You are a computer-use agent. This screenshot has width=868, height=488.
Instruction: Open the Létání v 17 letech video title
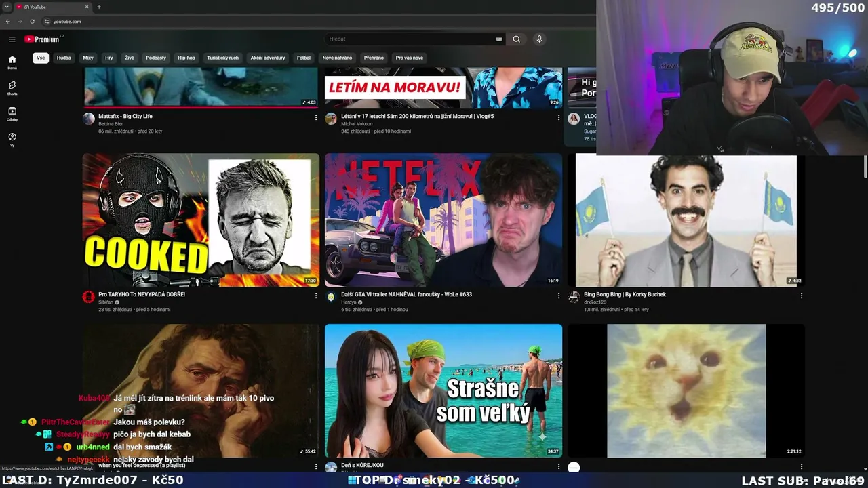418,117
